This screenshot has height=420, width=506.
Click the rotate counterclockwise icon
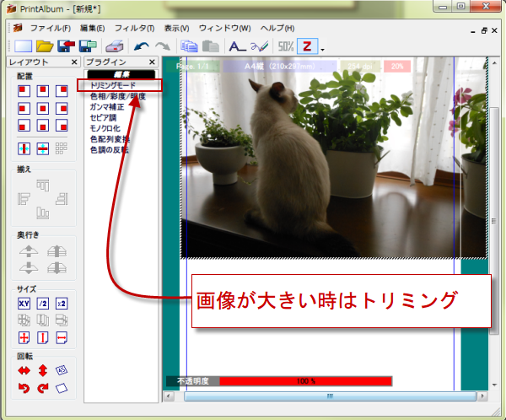24,388
